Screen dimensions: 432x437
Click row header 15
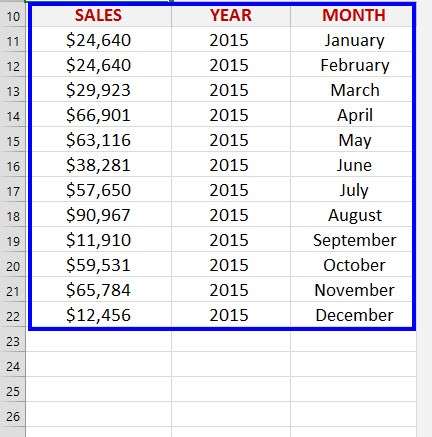pos(13,140)
